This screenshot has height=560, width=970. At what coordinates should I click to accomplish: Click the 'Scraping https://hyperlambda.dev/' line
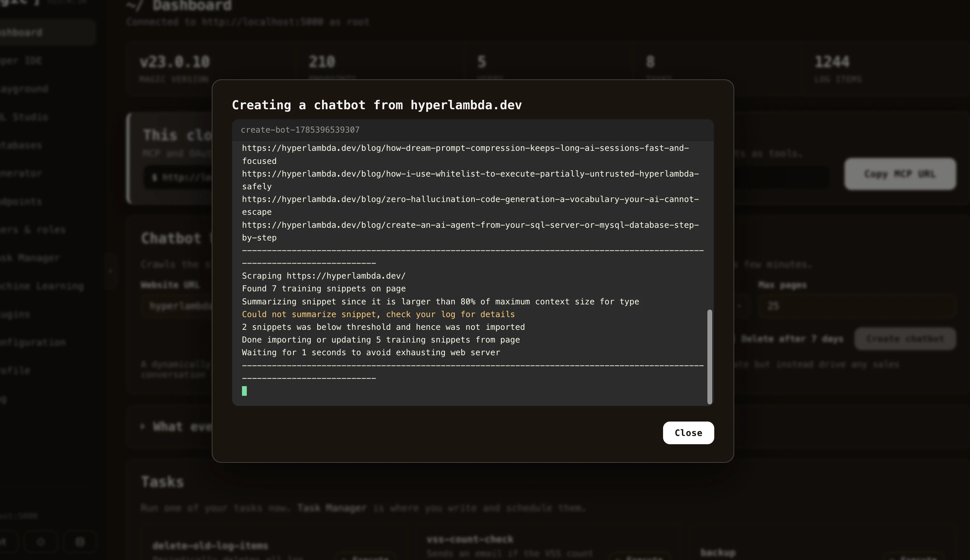point(323,276)
